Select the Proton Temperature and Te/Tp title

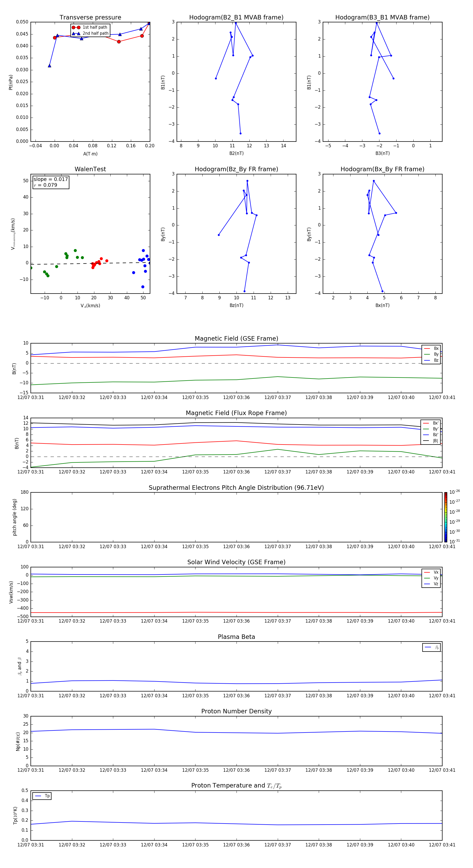[x=236, y=786]
